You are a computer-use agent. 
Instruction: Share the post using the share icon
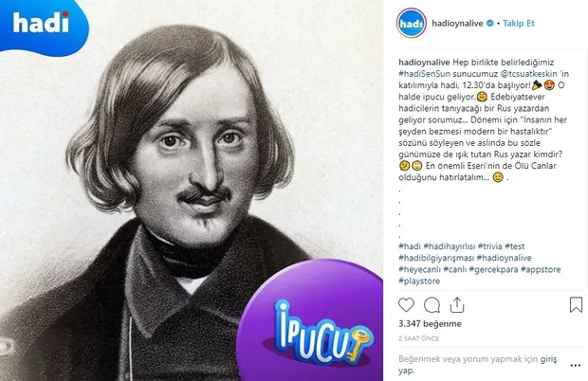tap(457, 305)
